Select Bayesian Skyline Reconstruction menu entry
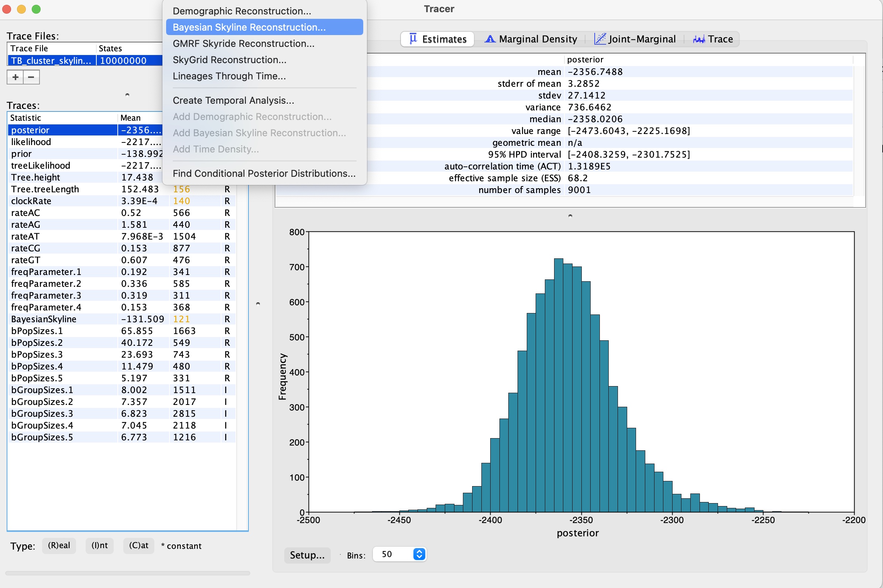This screenshot has height=588, width=883. point(264,27)
